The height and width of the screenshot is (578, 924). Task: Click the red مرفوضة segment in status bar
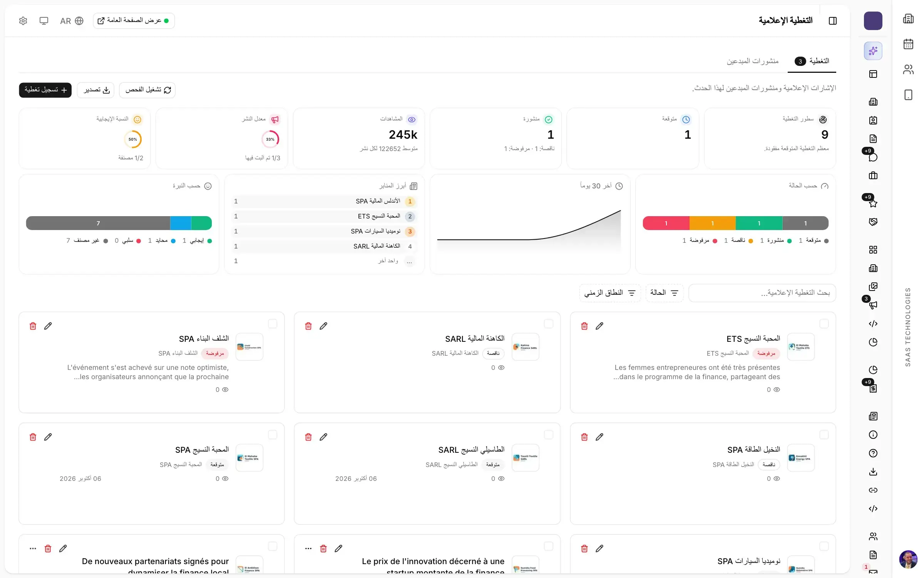coord(666,223)
